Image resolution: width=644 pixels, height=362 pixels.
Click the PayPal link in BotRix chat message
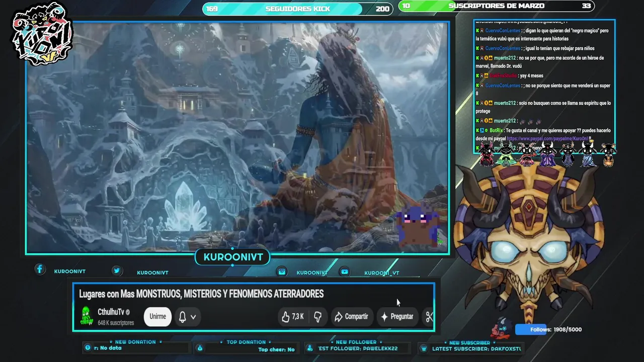click(547, 139)
